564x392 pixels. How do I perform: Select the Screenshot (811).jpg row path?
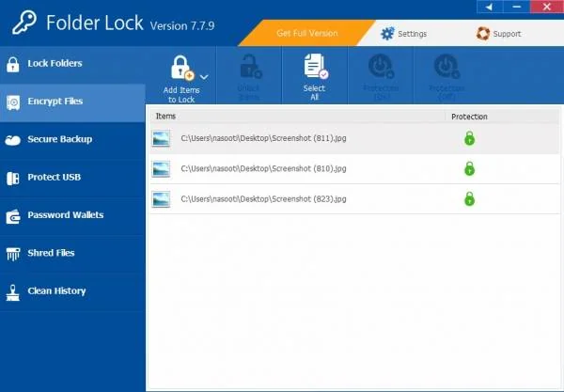[263, 138]
